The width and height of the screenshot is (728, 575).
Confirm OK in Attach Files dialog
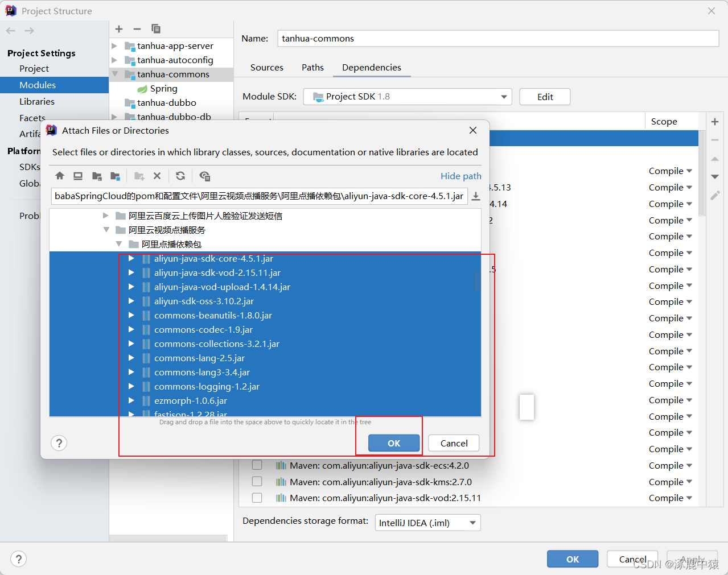point(394,443)
